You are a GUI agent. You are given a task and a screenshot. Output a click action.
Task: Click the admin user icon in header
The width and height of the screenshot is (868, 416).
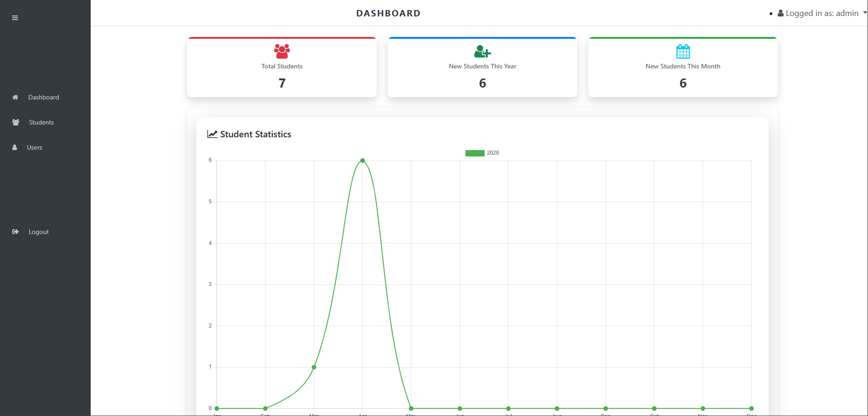pyautogui.click(x=781, y=13)
